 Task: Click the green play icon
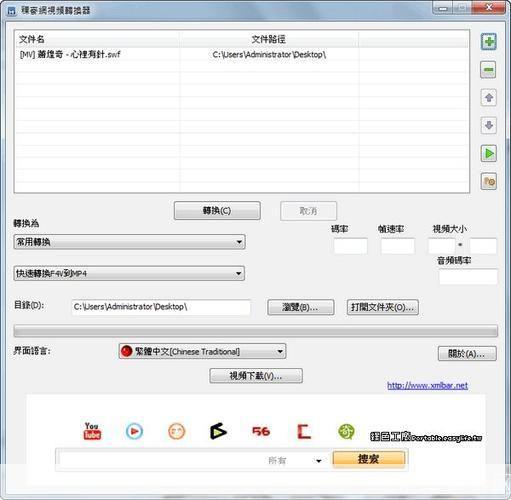(489, 154)
